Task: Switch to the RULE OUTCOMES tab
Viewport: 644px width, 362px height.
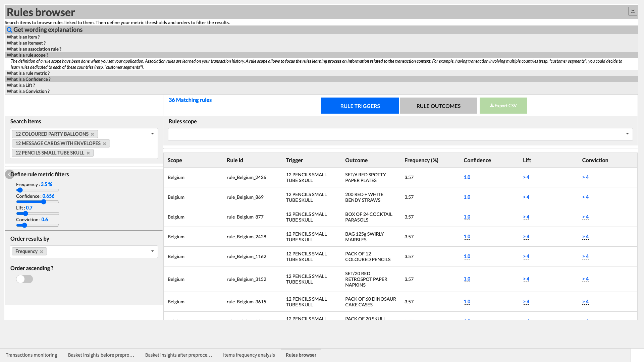Action: click(438, 106)
